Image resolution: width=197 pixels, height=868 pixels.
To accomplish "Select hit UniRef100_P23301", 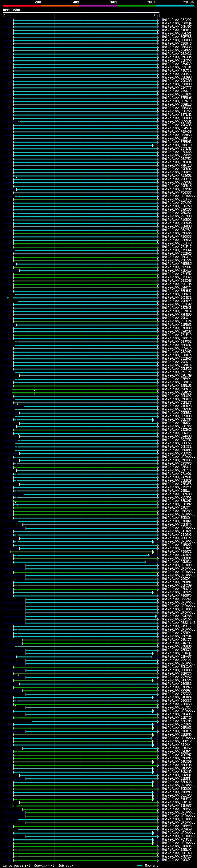I will click(176, 497).
